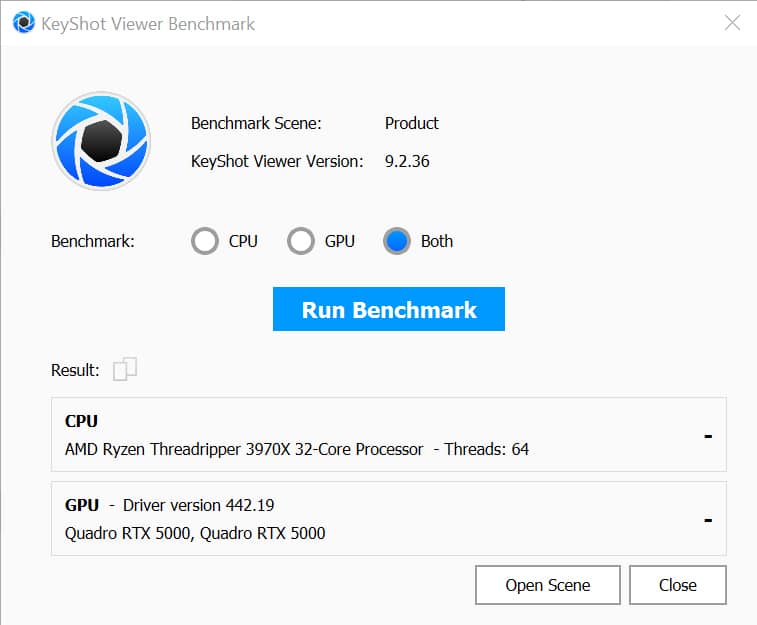The height and width of the screenshot is (625, 757).
Task: Click the GPU result score dash
Action: [x=707, y=519]
